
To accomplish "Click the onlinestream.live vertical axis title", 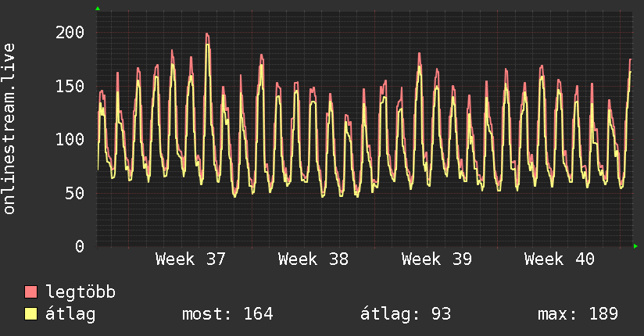I will pyautogui.click(x=9, y=129).
